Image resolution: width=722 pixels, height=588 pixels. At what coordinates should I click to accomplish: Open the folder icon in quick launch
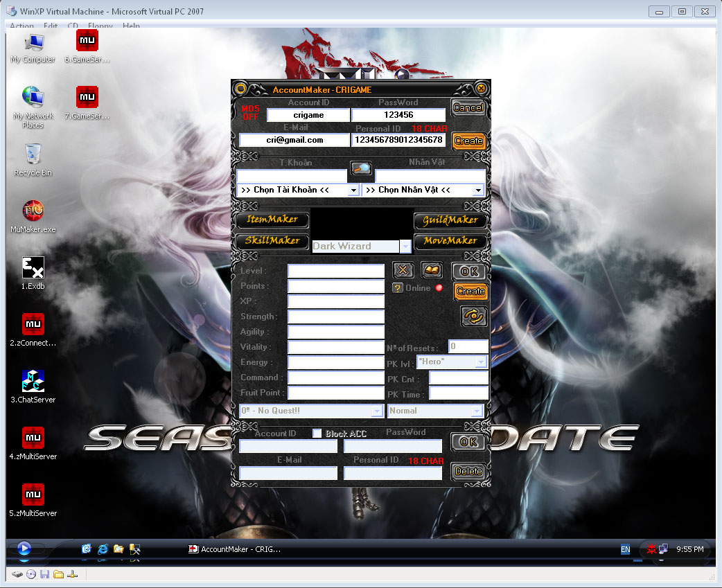118,549
